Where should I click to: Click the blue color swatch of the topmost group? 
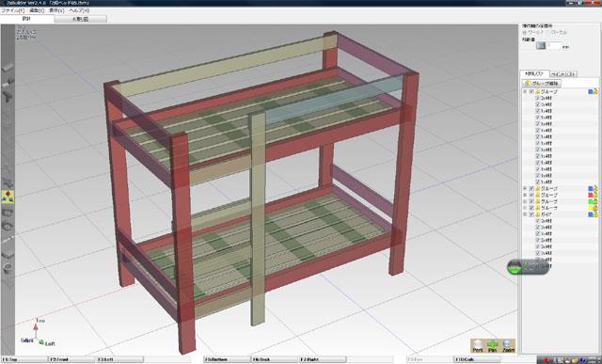click(x=591, y=92)
